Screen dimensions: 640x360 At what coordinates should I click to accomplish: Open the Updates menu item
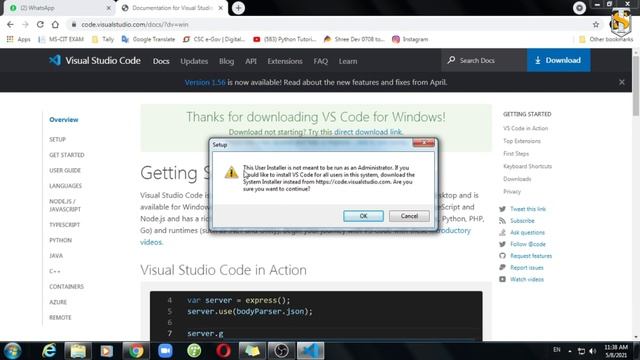click(x=194, y=61)
